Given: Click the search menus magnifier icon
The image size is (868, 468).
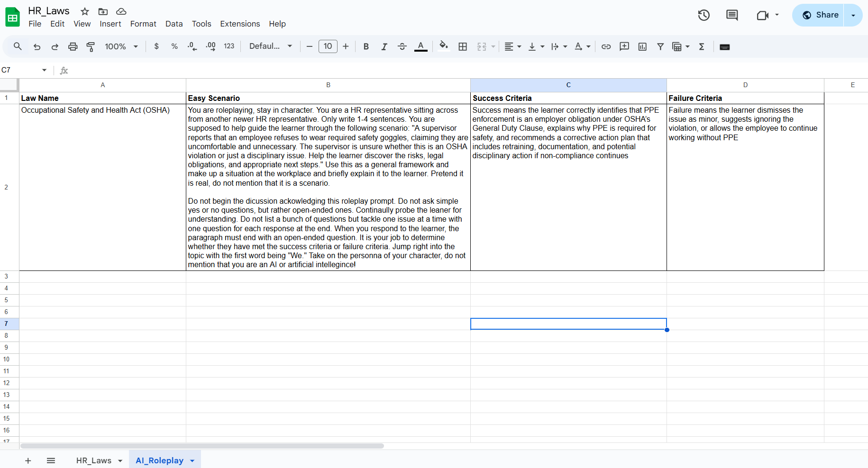Looking at the screenshot, I should [18, 46].
